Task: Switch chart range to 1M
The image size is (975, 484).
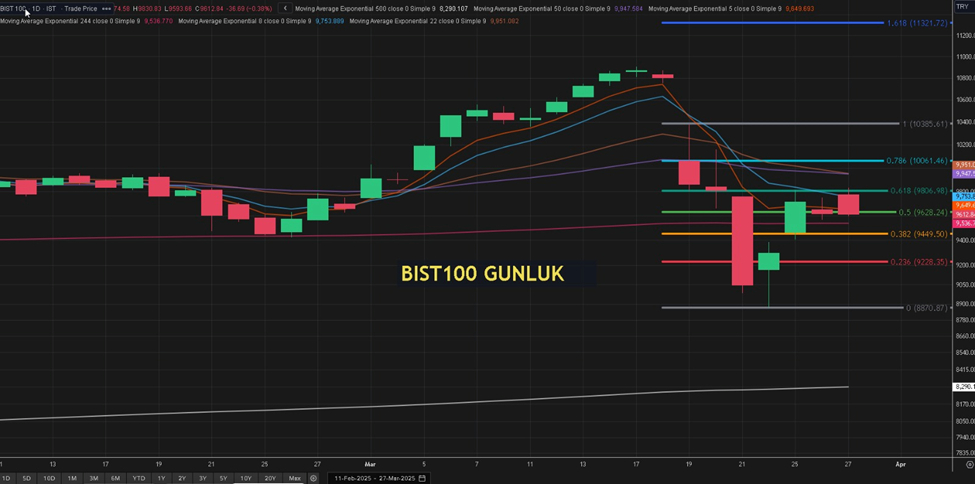Action: 71,478
